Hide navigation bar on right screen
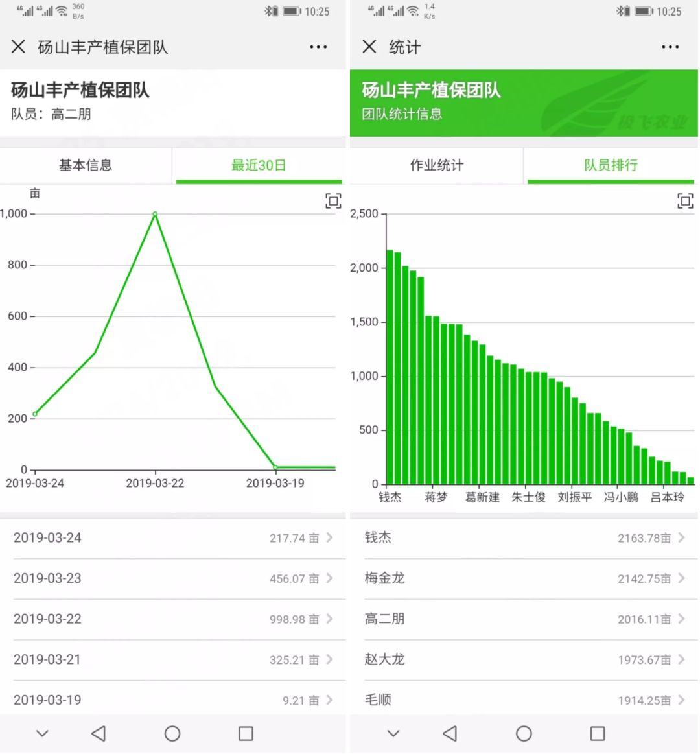Screen dimensions: 700x754 pos(393,733)
